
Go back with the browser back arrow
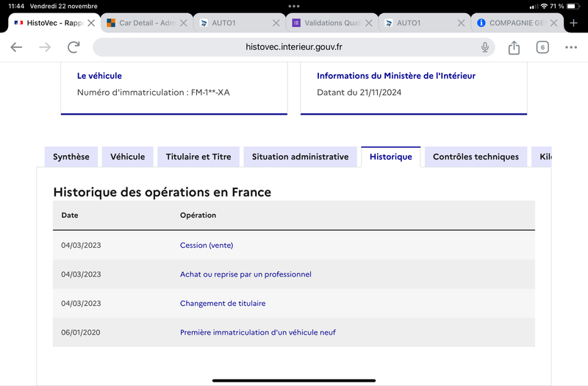tap(16, 47)
